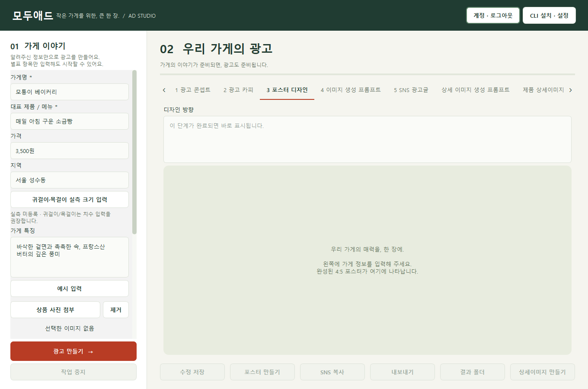The image size is (588, 389).
Task: Click the poster preview placeholder area
Action: click(367, 260)
